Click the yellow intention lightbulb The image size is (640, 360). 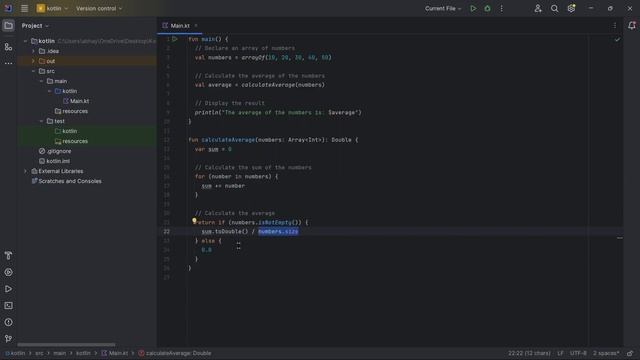(194, 220)
